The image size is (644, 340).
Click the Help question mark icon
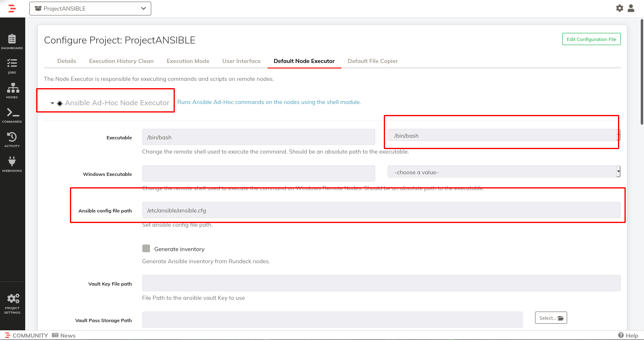(621, 335)
